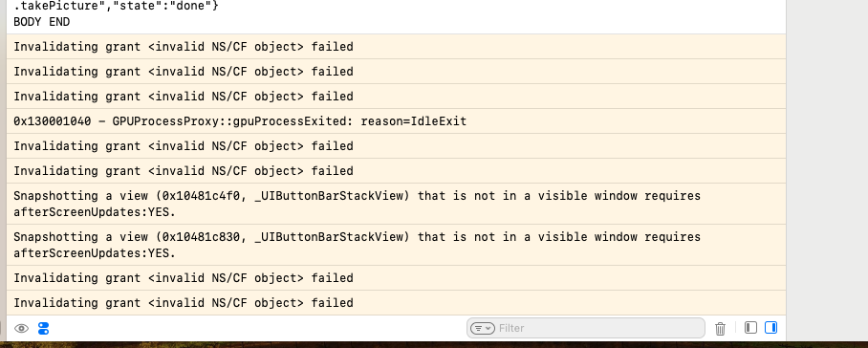Clear the console with the trash icon
Image resolution: width=868 pixels, height=348 pixels.
pos(720,329)
